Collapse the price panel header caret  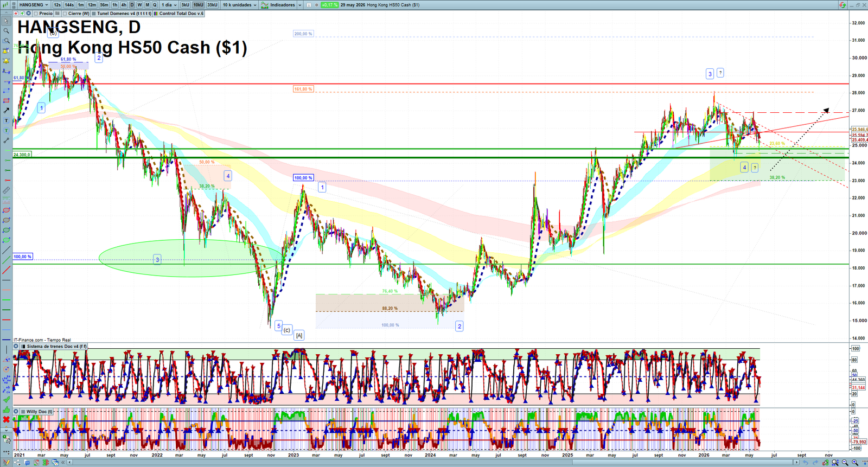point(6,13)
